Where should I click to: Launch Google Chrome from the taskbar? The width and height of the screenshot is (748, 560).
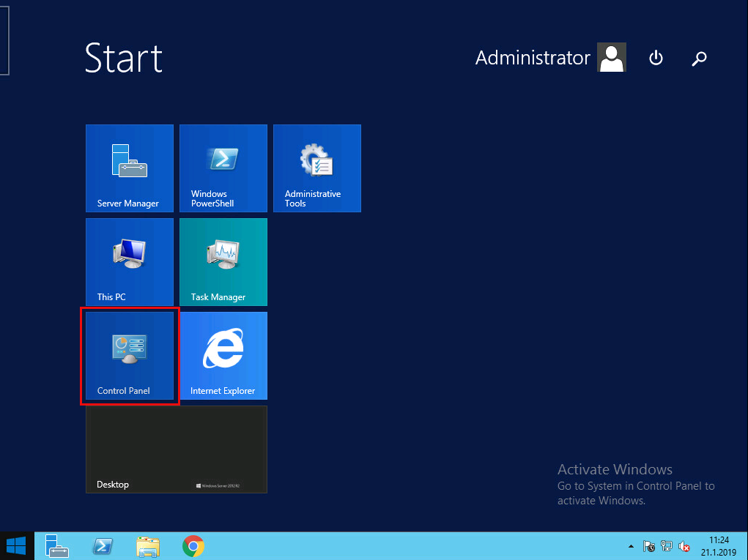[193, 546]
